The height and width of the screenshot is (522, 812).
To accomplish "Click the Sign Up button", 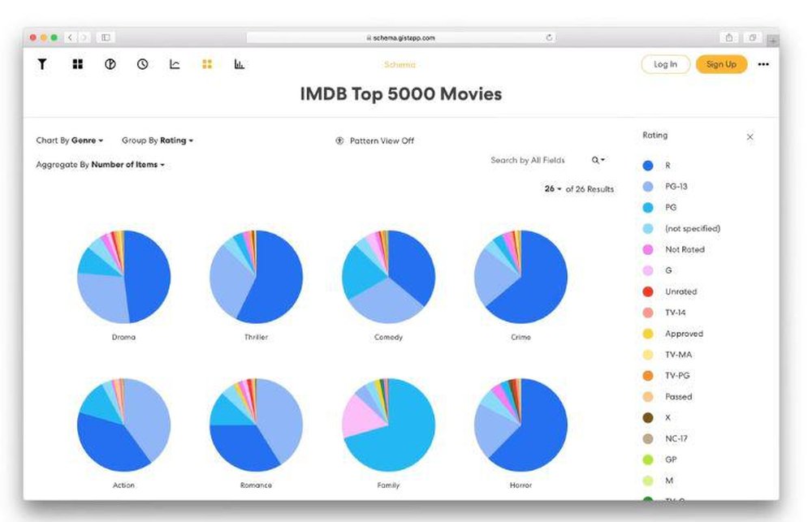I will coord(721,64).
